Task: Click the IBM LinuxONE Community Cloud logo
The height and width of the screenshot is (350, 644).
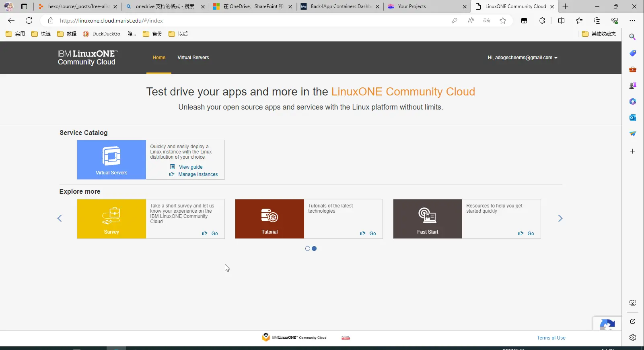Action: point(88,58)
